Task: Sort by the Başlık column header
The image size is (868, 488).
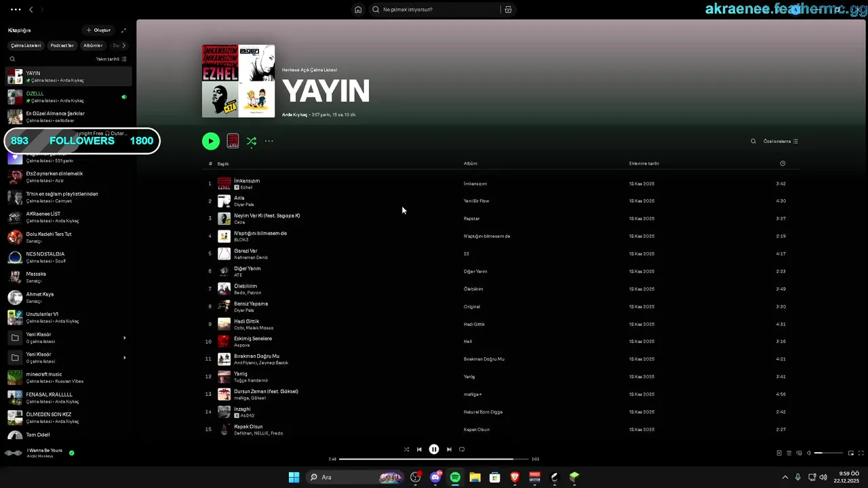Action: point(223,163)
